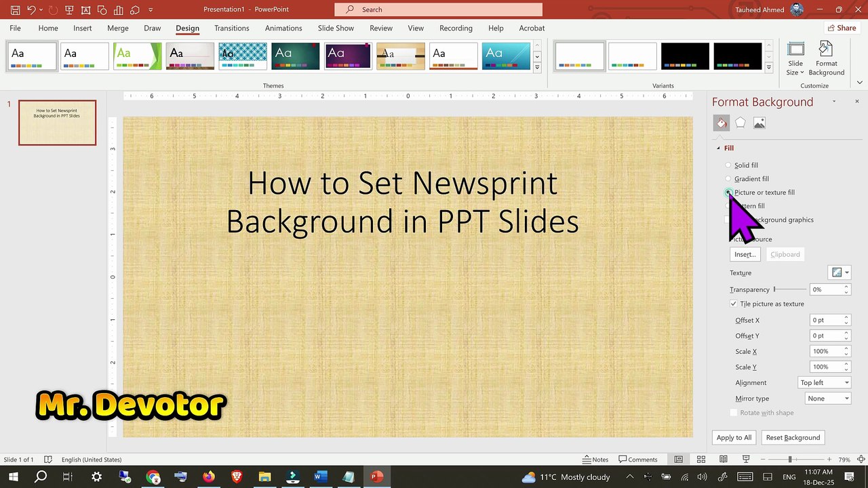Open Word from the taskbar
The image size is (868, 488).
click(x=320, y=476)
